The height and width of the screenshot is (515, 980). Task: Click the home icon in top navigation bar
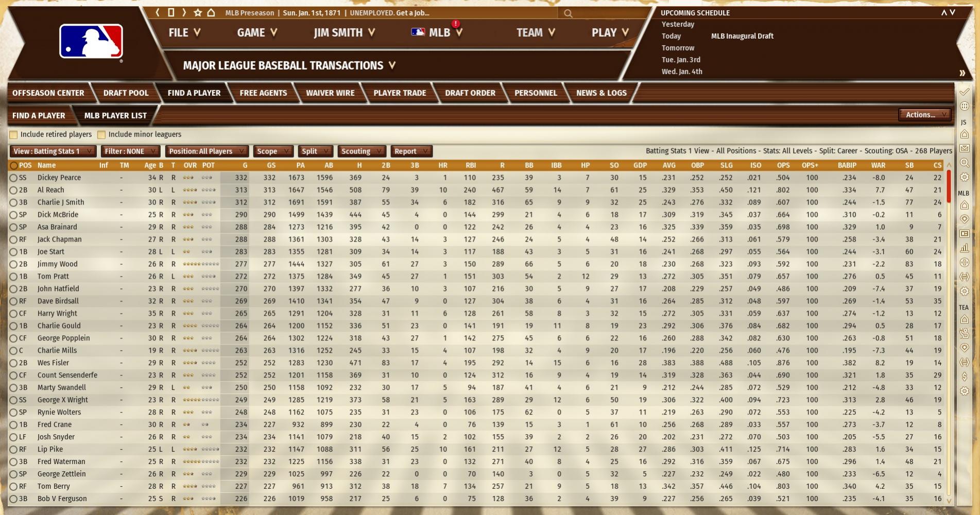pos(211,13)
